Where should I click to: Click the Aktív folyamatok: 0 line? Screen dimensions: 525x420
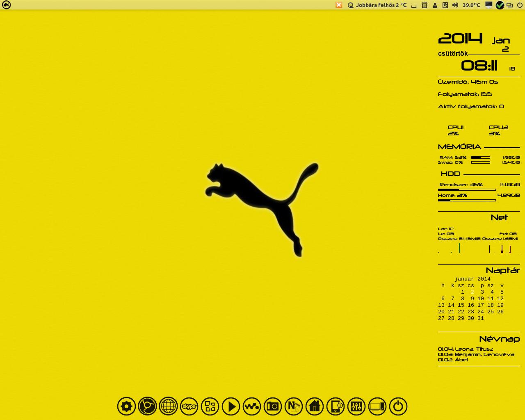pos(471,106)
